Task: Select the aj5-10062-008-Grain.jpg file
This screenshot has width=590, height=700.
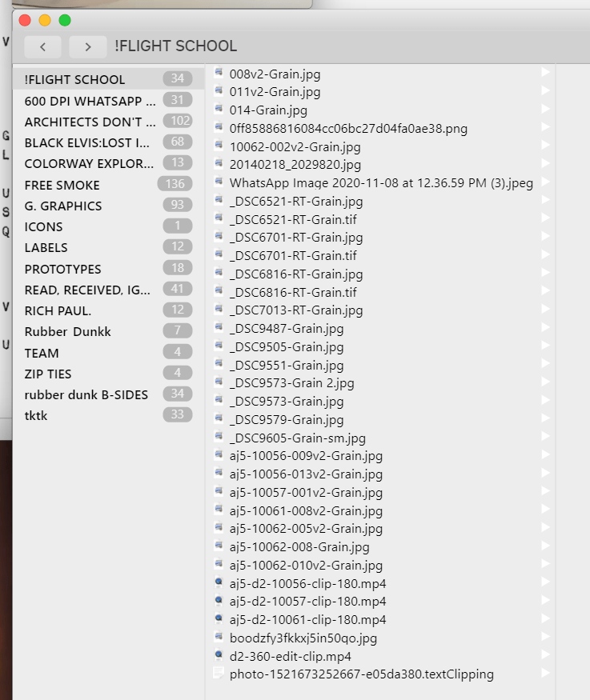Action: point(299,547)
